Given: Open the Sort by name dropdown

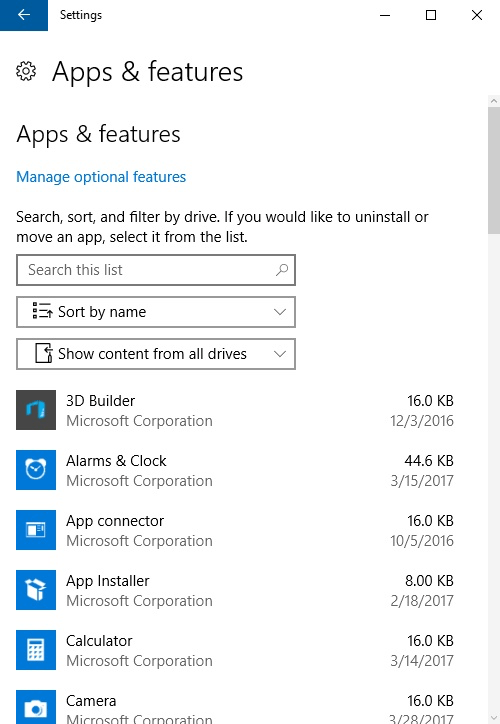Looking at the screenshot, I should pos(156,312).
